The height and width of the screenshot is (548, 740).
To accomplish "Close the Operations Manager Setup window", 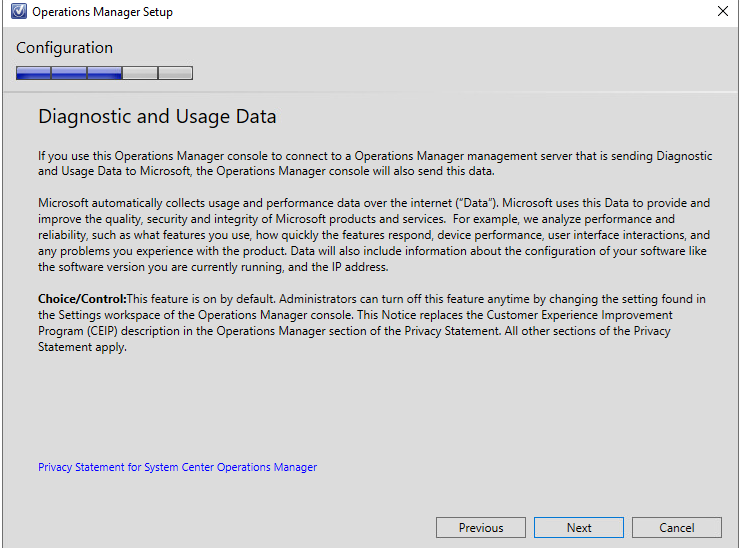I will pos(723,11).
